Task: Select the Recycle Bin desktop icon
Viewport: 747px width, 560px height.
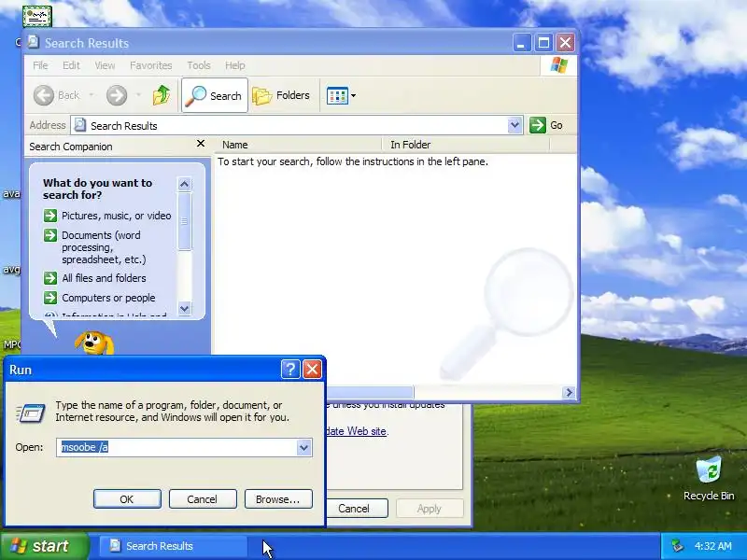Action: click(709, 478)
